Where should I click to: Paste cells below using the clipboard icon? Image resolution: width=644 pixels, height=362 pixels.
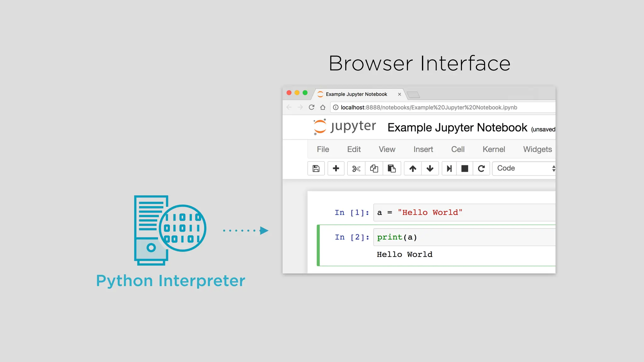click(x=392, y=168)
